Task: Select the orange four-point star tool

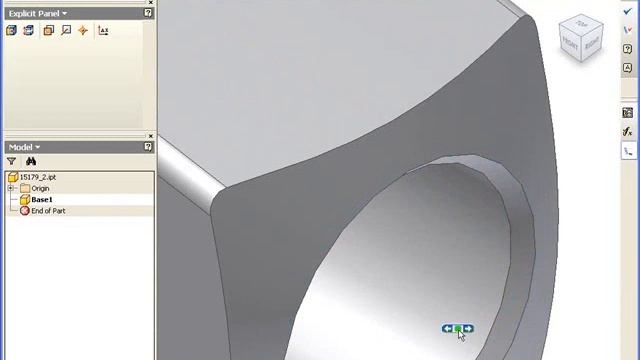Action: pyautogui.click(x=83, y=30)
